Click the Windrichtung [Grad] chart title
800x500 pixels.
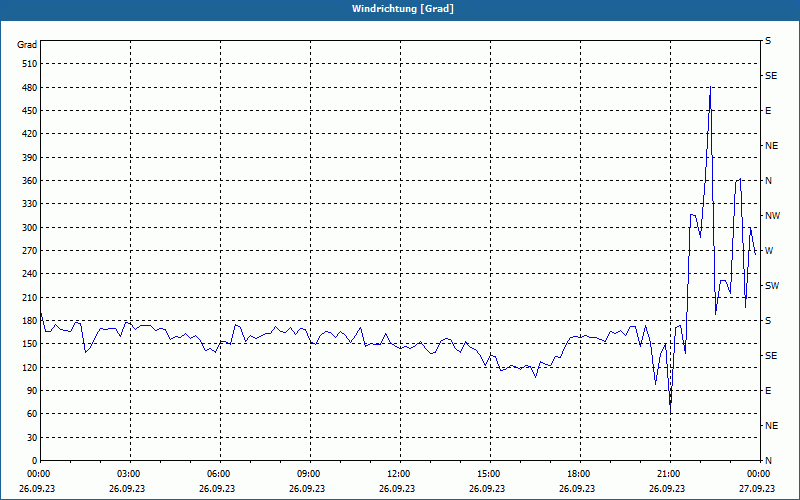point(403,9)
